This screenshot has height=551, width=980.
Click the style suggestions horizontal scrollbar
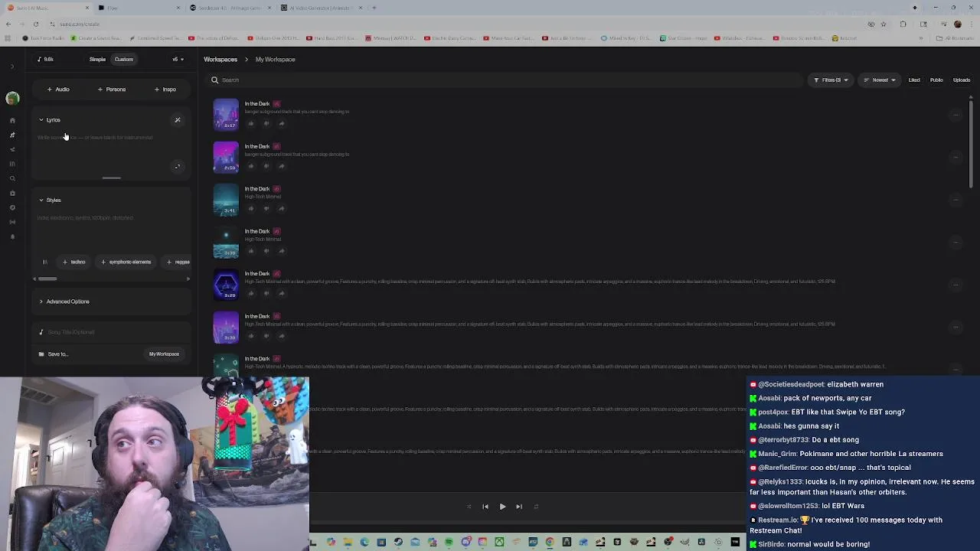[x=47, y=279]
